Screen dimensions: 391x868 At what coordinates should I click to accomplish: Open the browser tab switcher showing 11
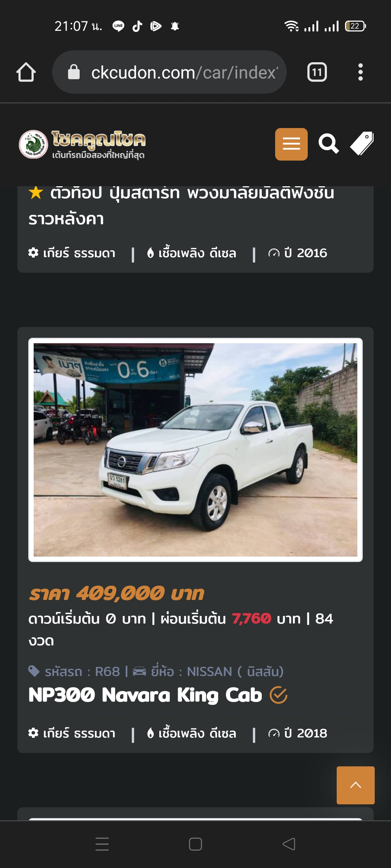317,72
